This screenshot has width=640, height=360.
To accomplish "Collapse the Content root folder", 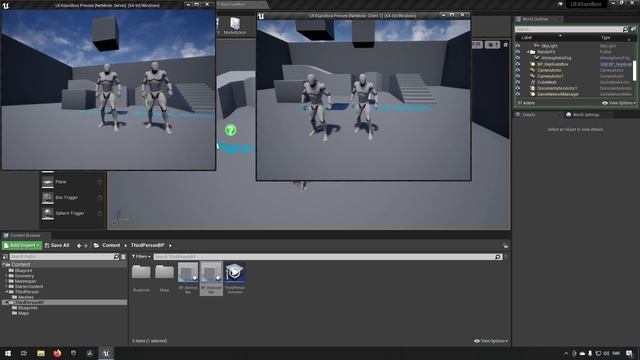I will pos(3,264).
